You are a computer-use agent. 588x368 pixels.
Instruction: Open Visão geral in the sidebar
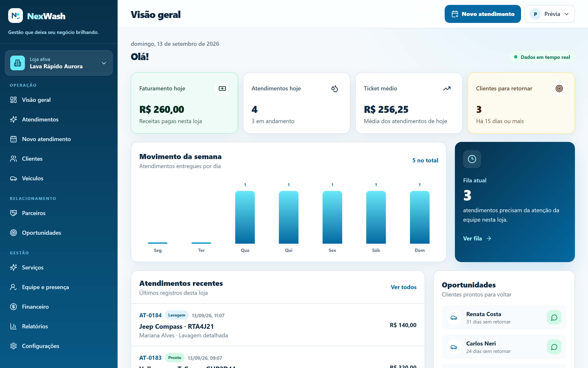pos(59,100)
